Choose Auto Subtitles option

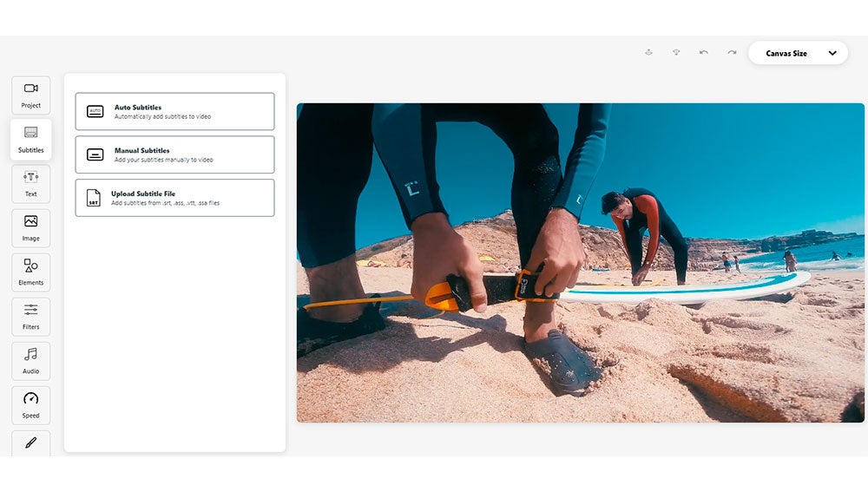click(175, 111)
